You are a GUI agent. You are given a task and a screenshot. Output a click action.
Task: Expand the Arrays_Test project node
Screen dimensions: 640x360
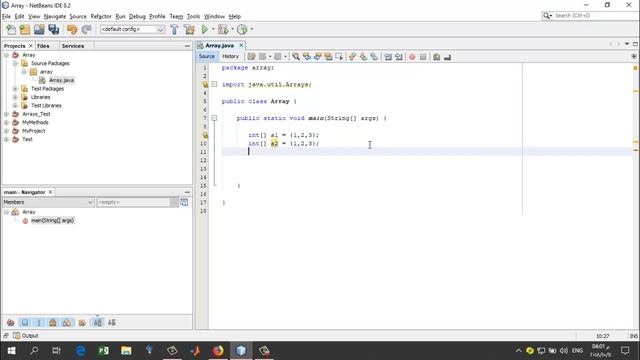point(7,114)
